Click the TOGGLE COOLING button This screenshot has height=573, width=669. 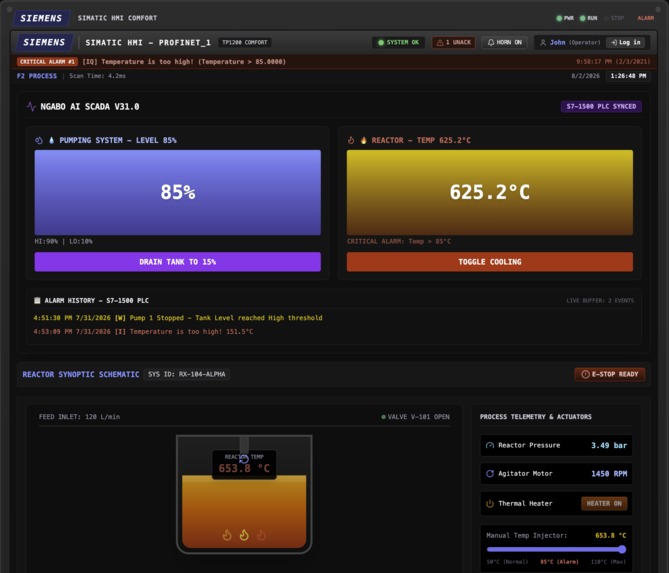click(489, 262)
